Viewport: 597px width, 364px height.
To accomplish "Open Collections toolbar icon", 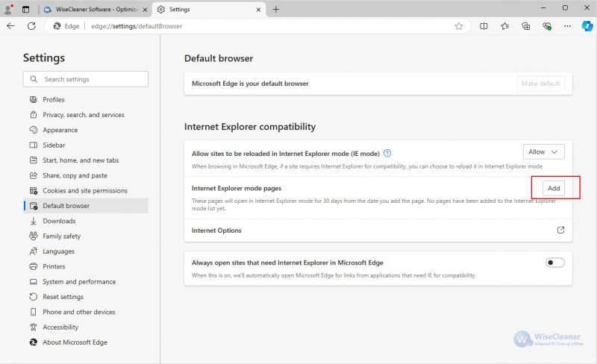I will coord(526,26).
